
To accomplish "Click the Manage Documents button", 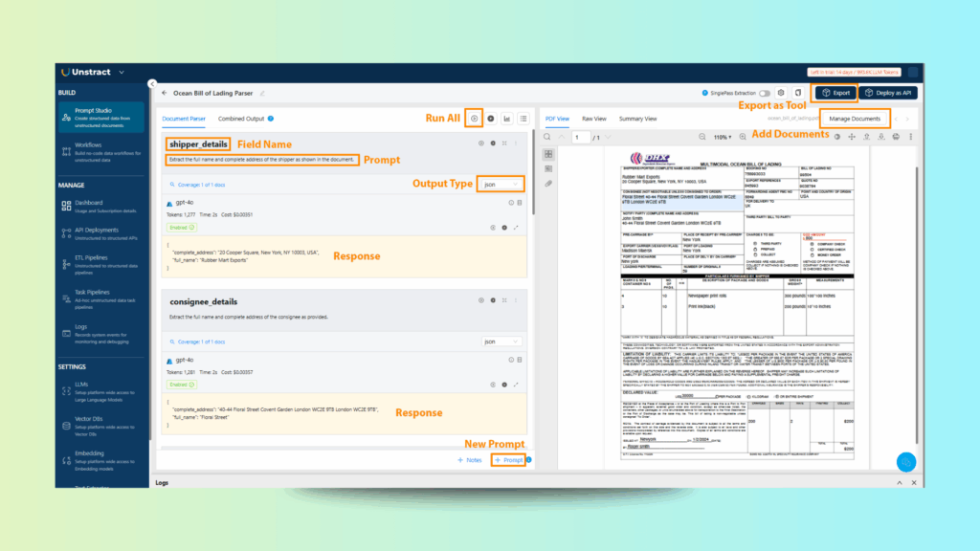I will pyautogui.click(x=855, y=119).
